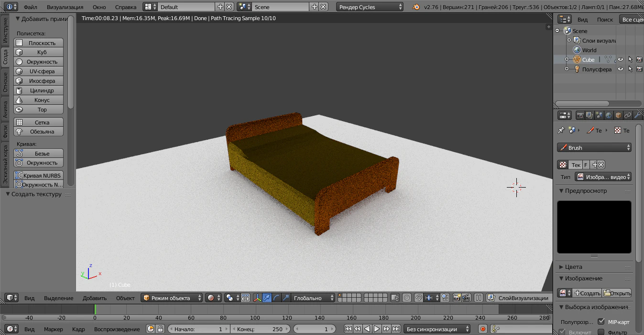This screenshot has height=335, width=644.
Task: Add a Cone (Конус)
Action: (39, 100)
